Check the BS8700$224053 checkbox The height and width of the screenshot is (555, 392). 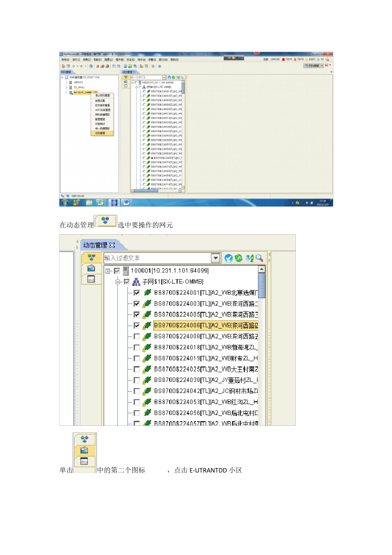coord(137,402)
